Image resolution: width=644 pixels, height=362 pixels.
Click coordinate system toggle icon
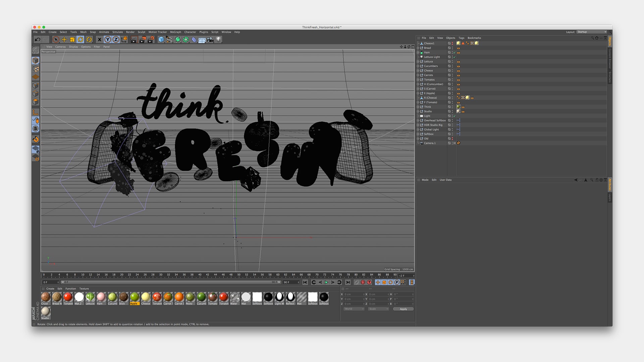(124, 40)
